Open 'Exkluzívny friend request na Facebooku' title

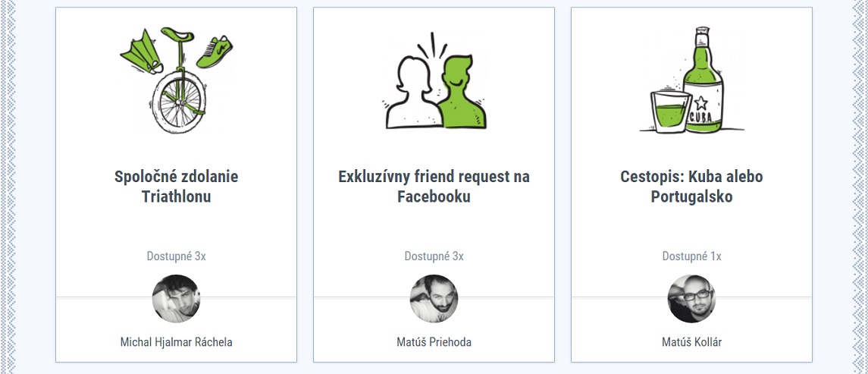tap(434, 187)
